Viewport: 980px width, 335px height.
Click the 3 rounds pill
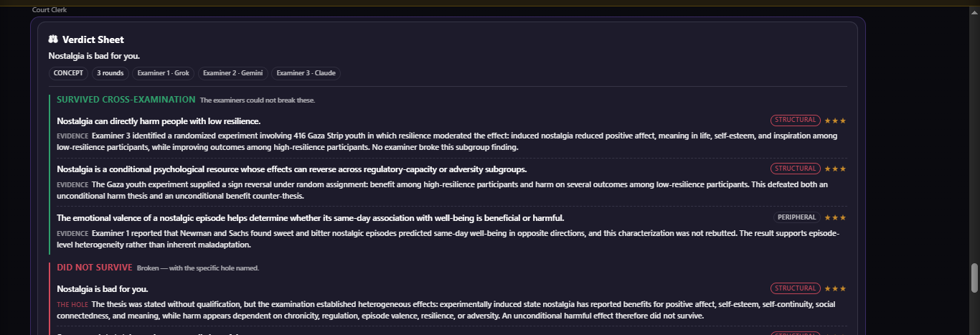[x=110, y=73]
